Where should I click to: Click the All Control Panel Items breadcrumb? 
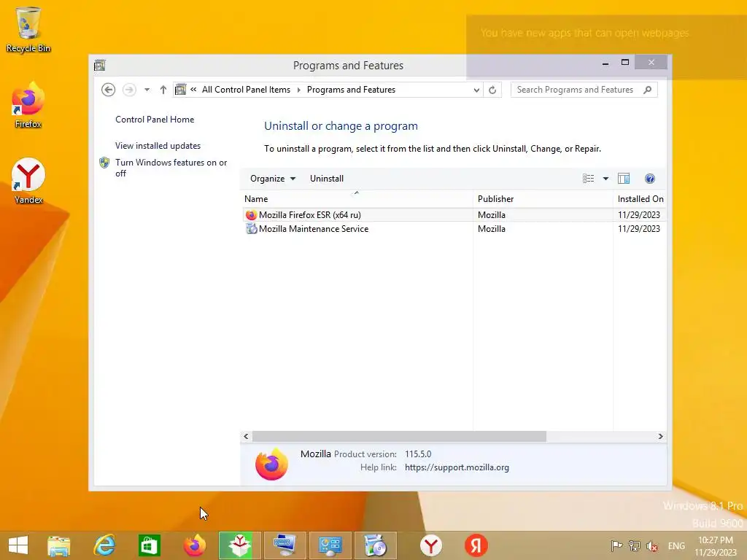[246, 90]
